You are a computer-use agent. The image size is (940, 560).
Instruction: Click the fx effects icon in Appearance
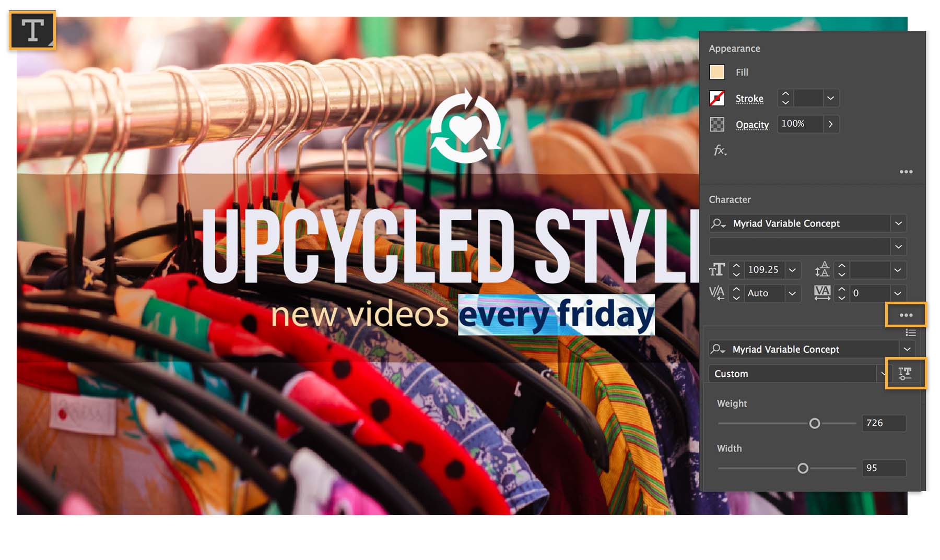point(719,150)
